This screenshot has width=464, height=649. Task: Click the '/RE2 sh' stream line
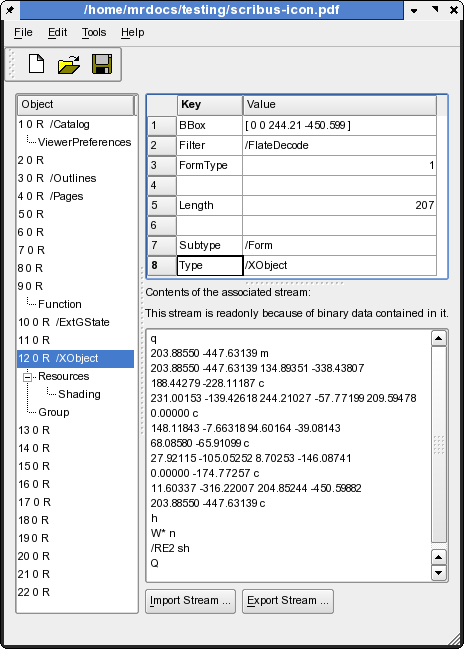click(170, 548)
